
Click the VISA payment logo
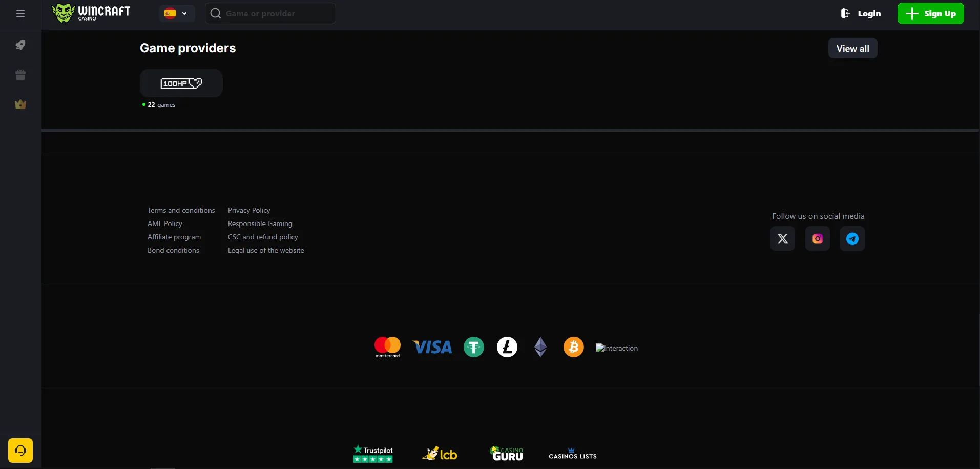pos(432,348)
